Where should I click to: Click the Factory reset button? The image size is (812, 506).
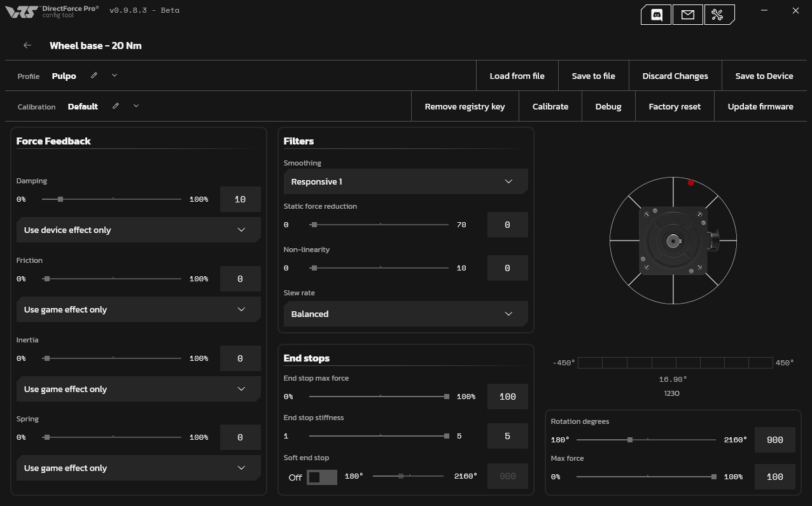675,106
